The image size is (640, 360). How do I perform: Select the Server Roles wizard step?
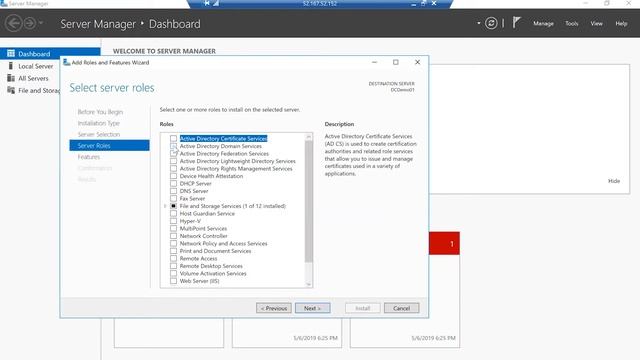coord(109,145)
